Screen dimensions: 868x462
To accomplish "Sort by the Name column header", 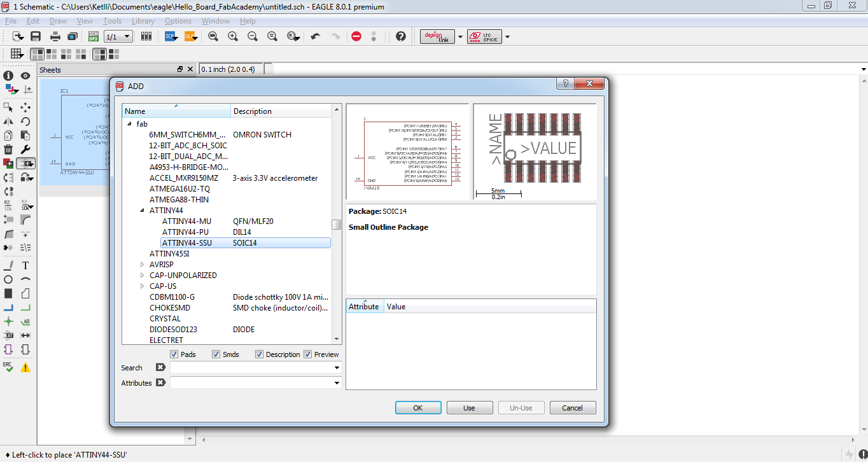I will (x=176, y=111).
